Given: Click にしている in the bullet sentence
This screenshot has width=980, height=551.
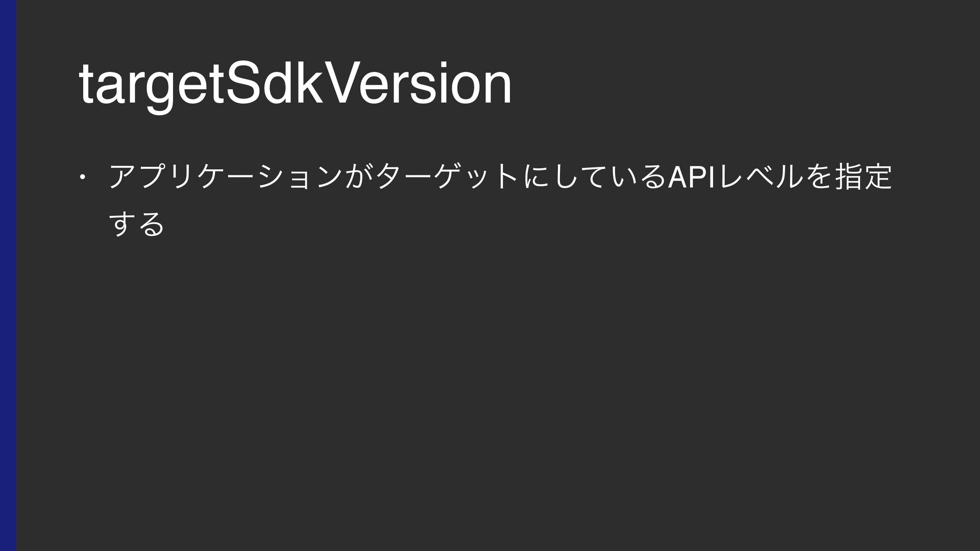Looking at the screenshot, I should (594, 177).
